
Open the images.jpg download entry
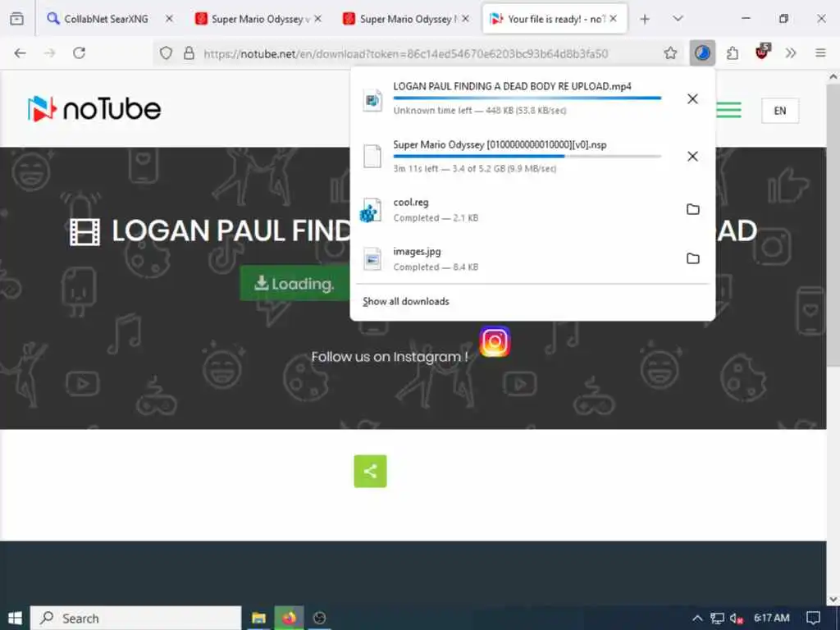[514, 258]
